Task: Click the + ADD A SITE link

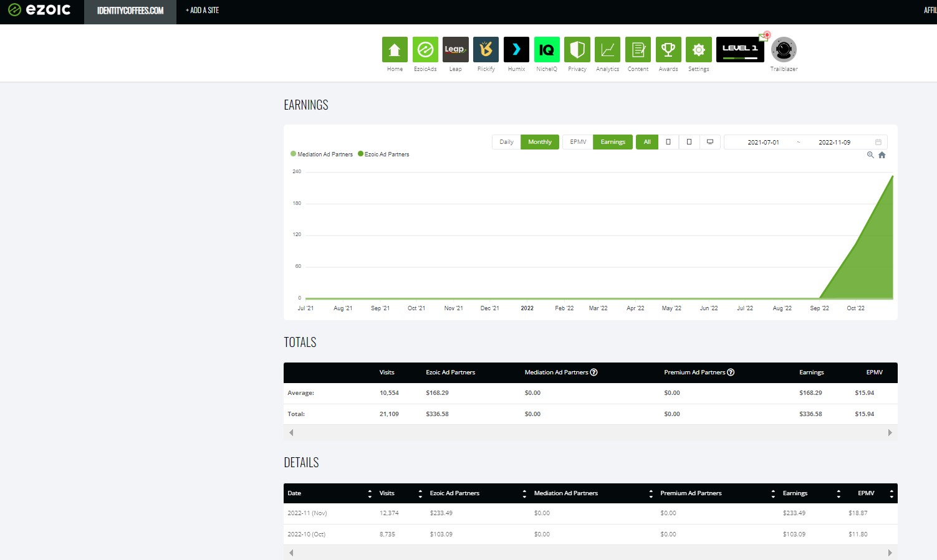Action: [x=203, y=11]
